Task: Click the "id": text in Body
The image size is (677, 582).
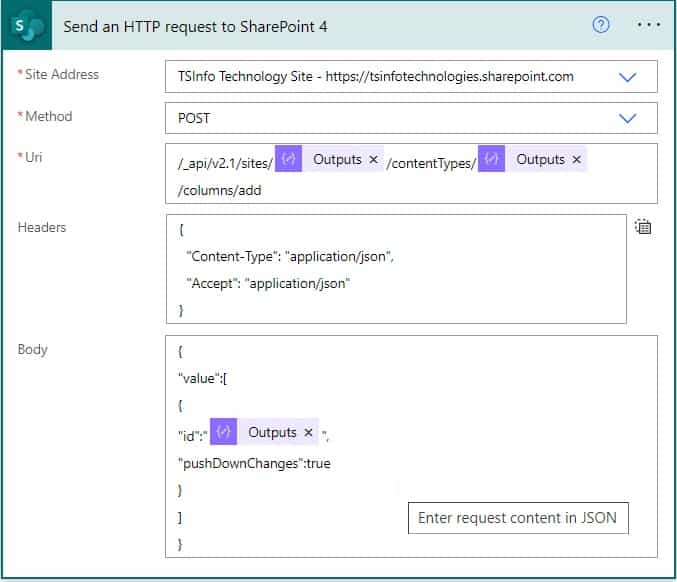Action: (x=193, y=436)
